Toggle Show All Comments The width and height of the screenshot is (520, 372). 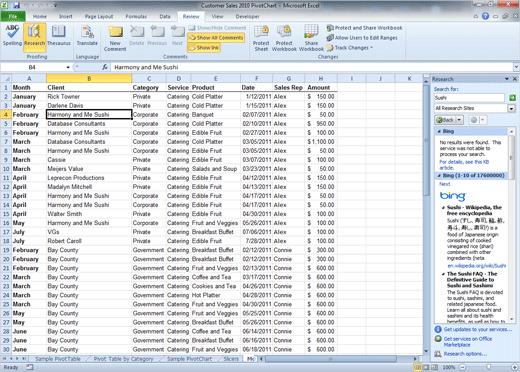(x=216, y=38)
